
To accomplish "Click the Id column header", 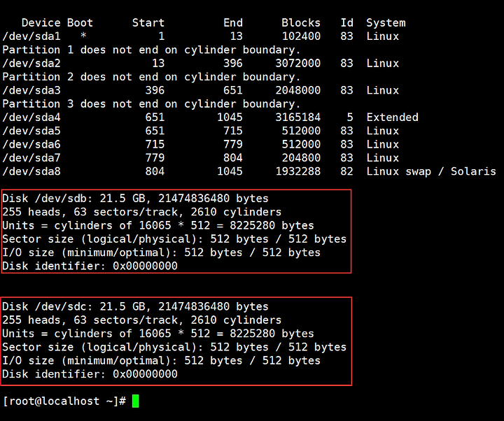I will [346, 23].
